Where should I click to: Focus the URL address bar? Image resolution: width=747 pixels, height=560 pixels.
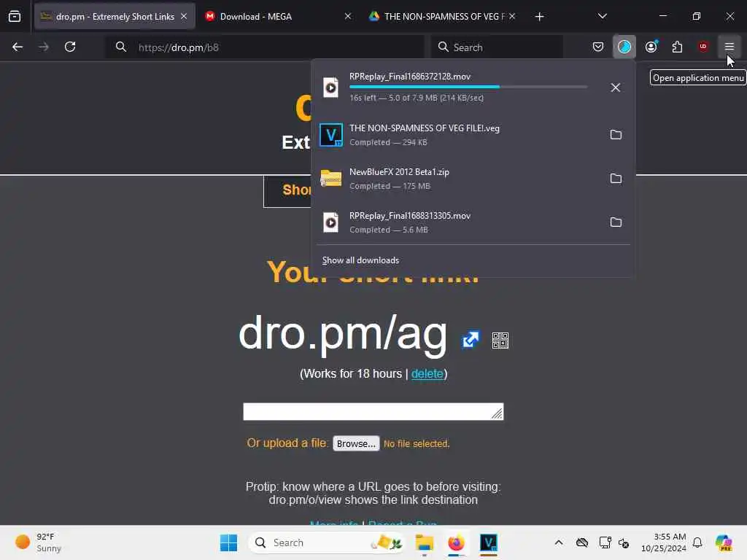(265, 47)
